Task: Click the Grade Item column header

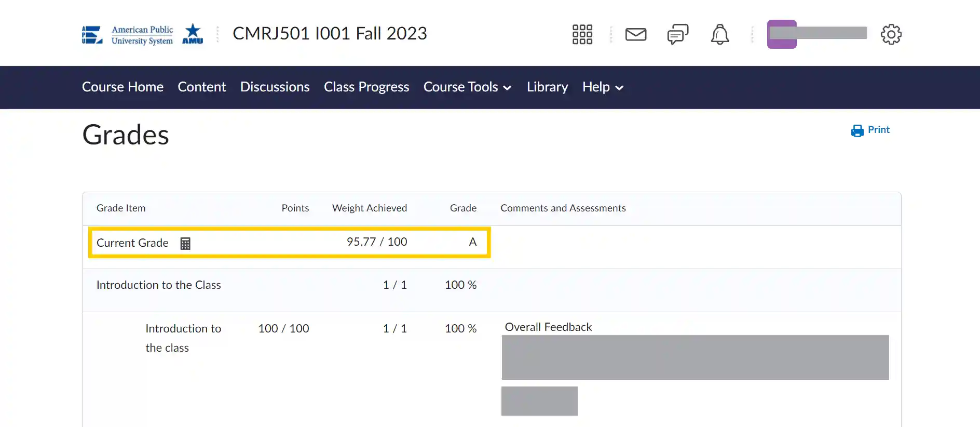Action: tap(121, 208)
